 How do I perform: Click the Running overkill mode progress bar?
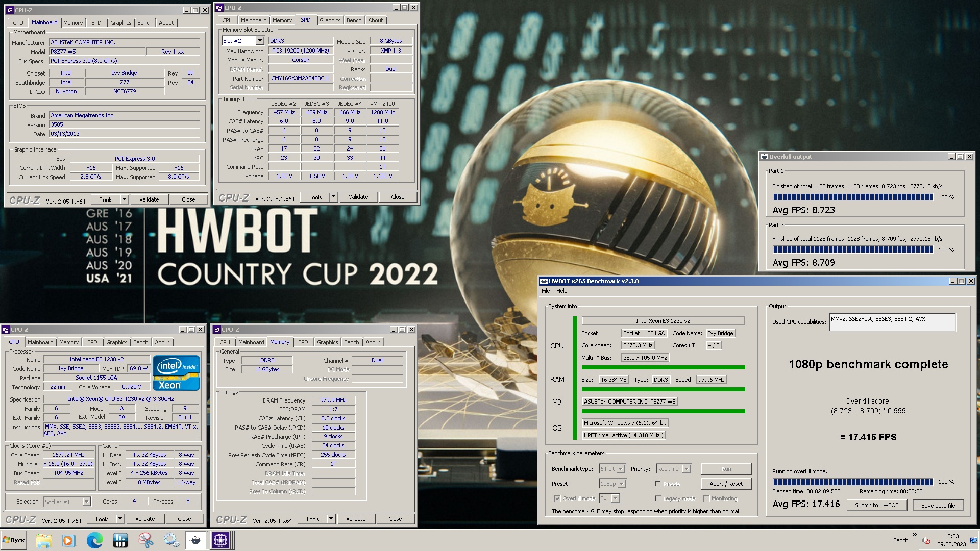(x=853, y=482)
